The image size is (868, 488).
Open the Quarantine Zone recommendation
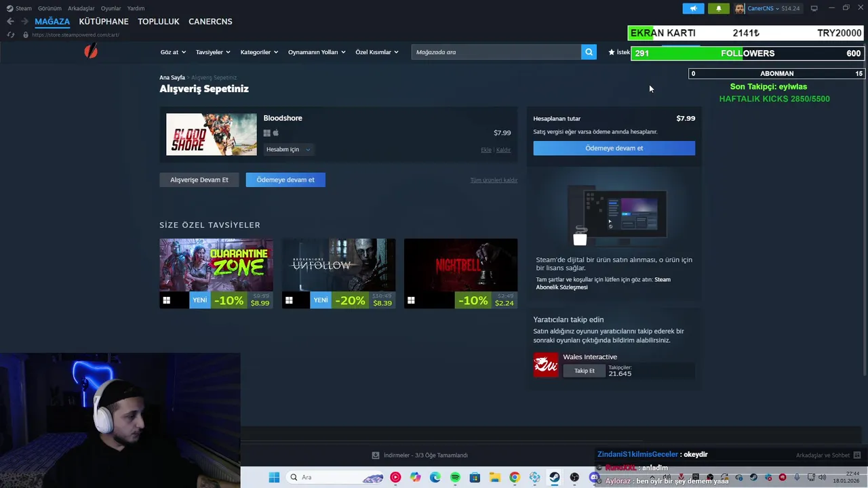[216, 274]
